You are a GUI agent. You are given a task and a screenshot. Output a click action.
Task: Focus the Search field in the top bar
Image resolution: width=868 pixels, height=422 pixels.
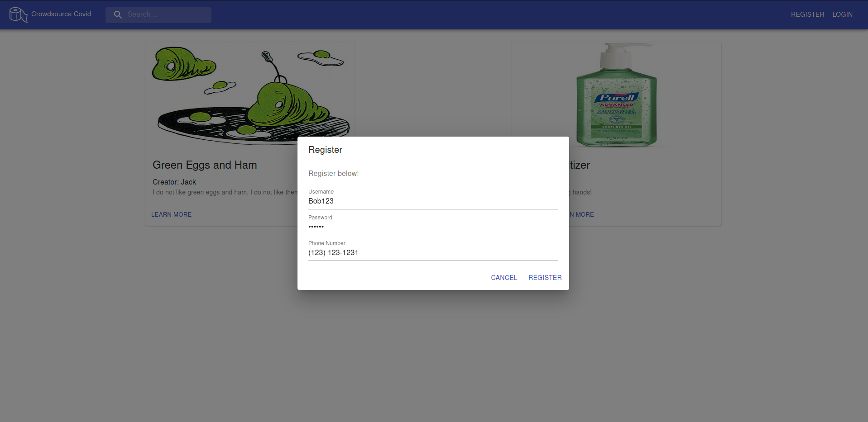pos(158,14)
